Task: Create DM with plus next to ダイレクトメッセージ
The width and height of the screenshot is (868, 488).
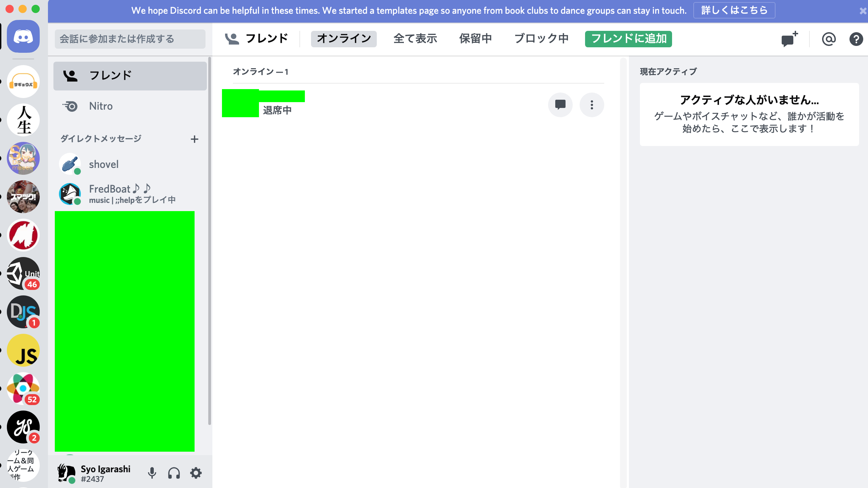Action: [x=195, y=139]
